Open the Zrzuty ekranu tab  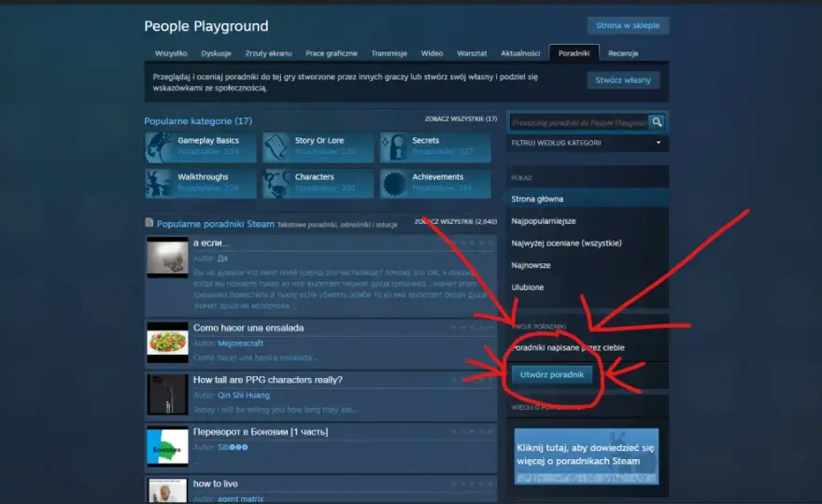pos(268,53)
